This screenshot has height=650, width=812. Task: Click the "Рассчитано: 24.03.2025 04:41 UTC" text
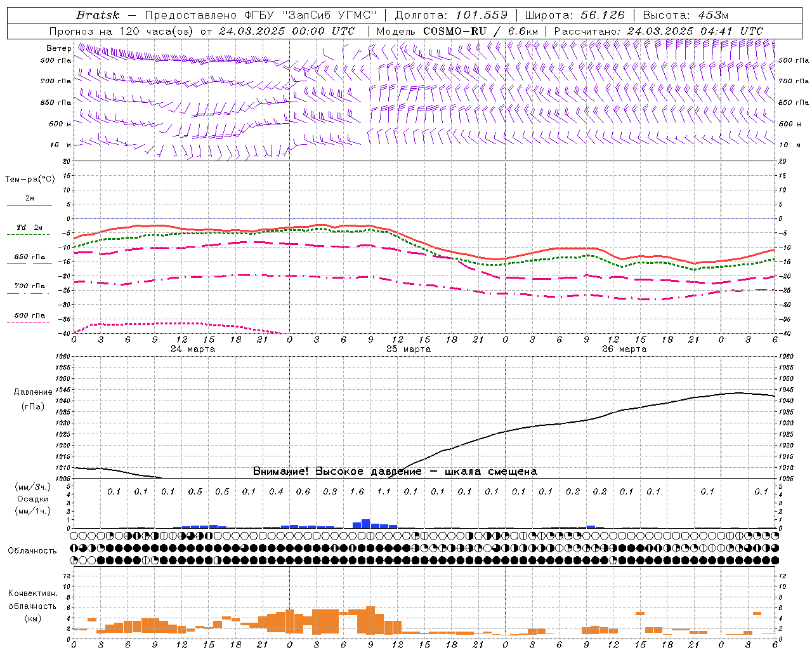658,31
